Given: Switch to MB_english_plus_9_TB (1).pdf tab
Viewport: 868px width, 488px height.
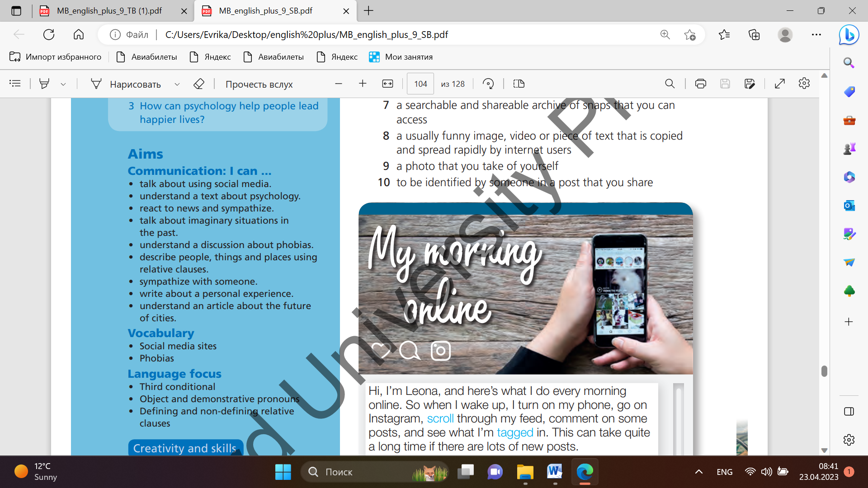Looking at the screenshot, I should [x=109, y=11].
